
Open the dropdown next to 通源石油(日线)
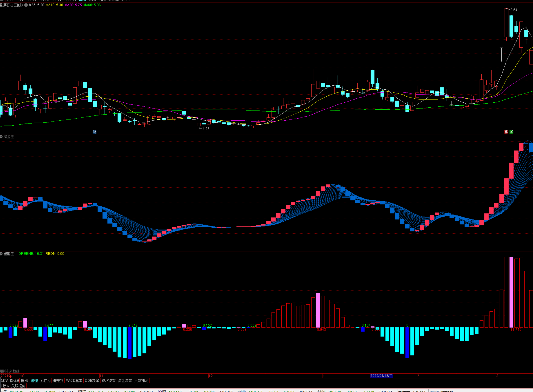point(26,5)
